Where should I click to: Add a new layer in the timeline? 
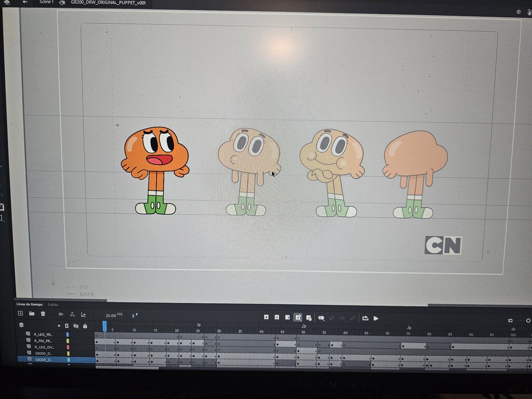point(20,313)
